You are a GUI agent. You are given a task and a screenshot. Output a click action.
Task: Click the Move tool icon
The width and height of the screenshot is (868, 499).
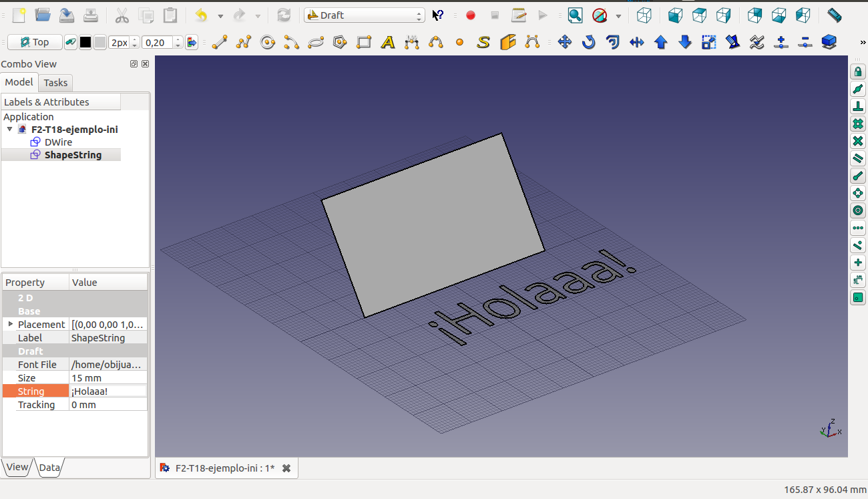pos(564,43)
